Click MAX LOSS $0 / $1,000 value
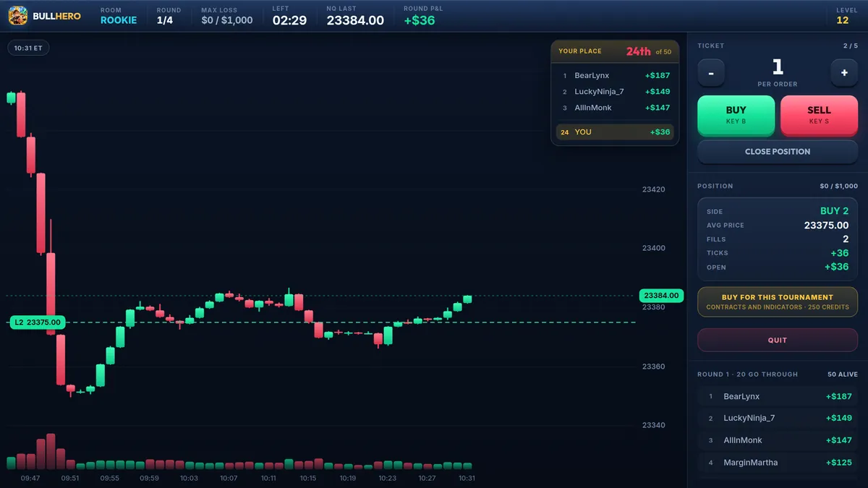Viewport: 868px width, 488px height. 227,20
